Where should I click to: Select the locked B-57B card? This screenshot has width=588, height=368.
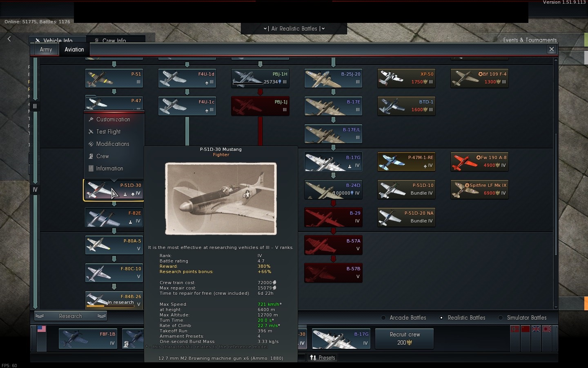coord(333,273)
